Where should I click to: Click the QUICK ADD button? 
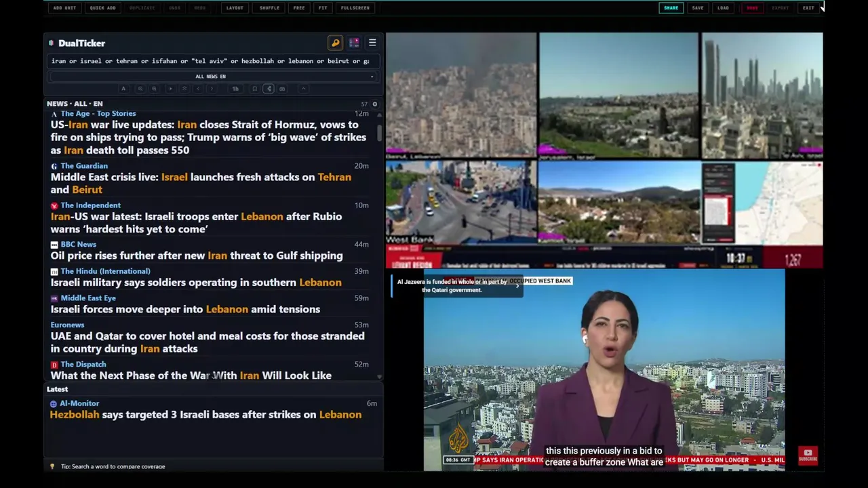coord(102,8)
